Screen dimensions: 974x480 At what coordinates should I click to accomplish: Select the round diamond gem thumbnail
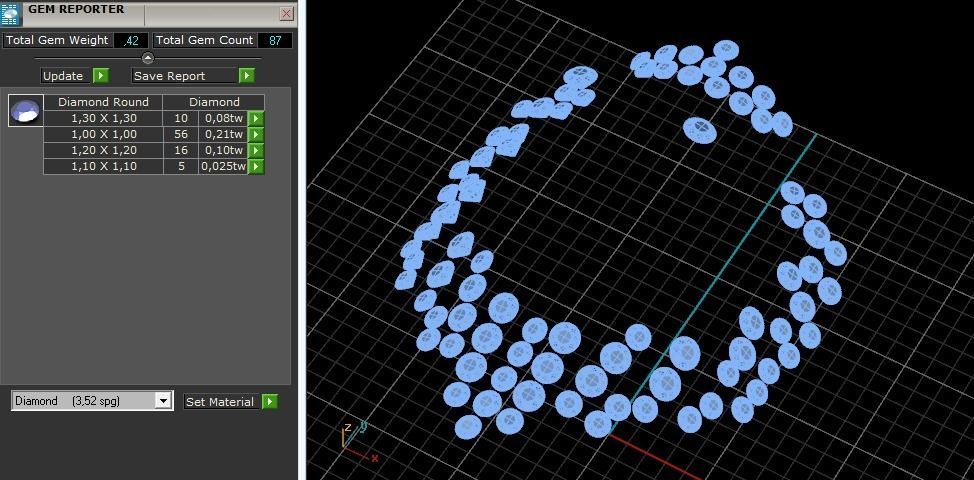click(25, 111)
